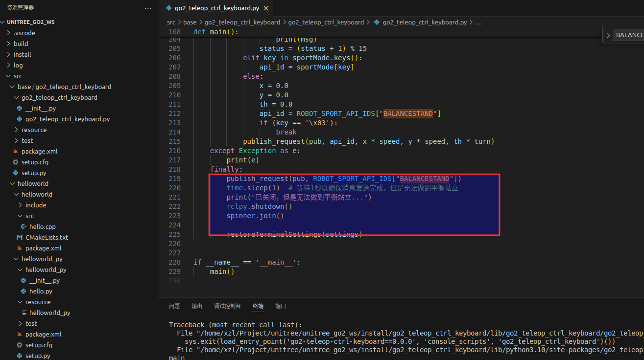
Task: Collapse the resource folder containing helloworld_py file
Action: (20, 302)
